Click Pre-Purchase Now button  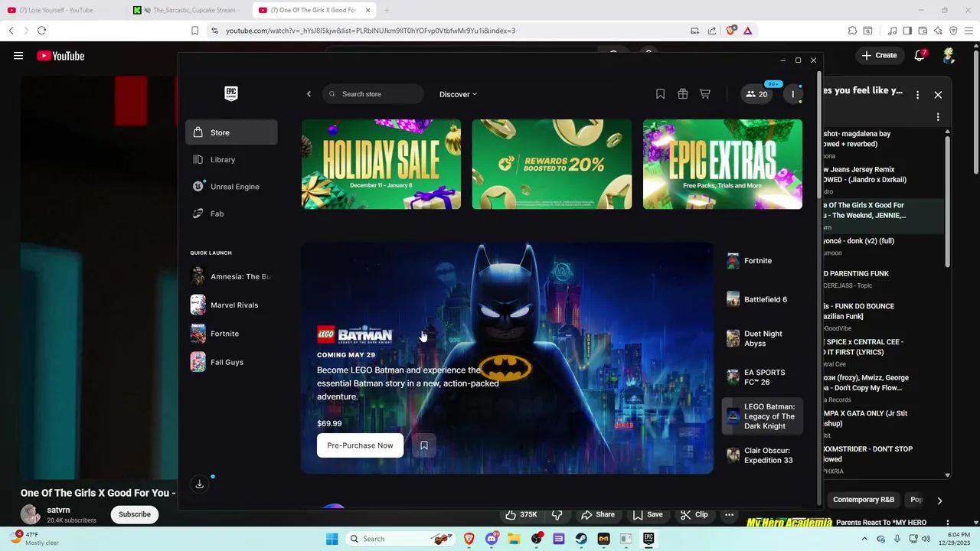pos(360,445)
